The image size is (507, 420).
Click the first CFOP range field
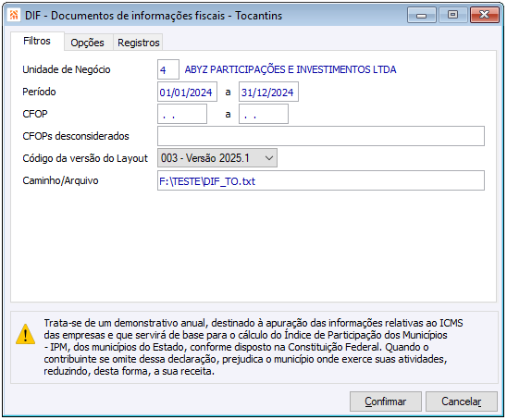[182, 114]
